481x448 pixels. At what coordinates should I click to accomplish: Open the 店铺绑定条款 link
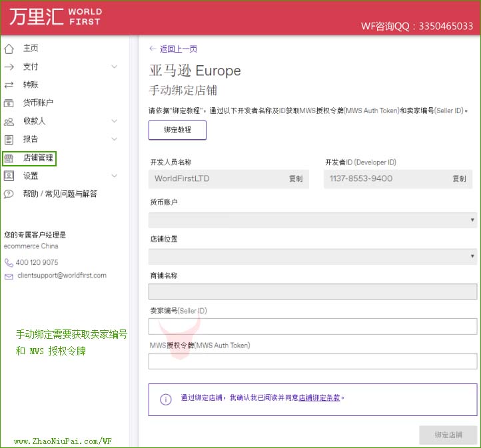point(319,398)
